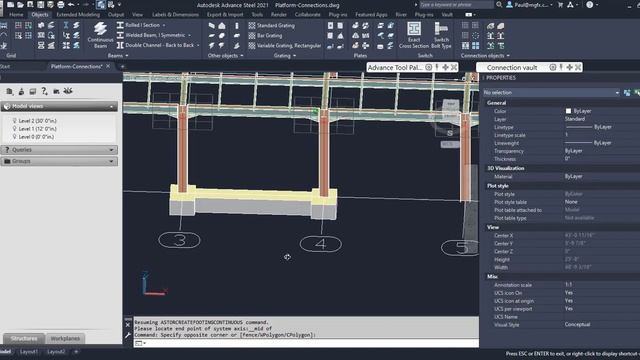Click the Model views cube icon
The image size is (640, 360).
pos(7,107)
